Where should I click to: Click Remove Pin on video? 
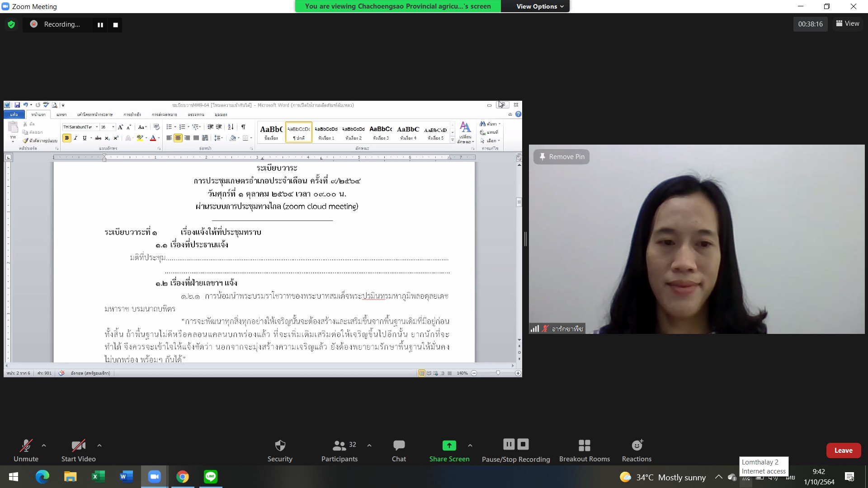pos(561,157)
